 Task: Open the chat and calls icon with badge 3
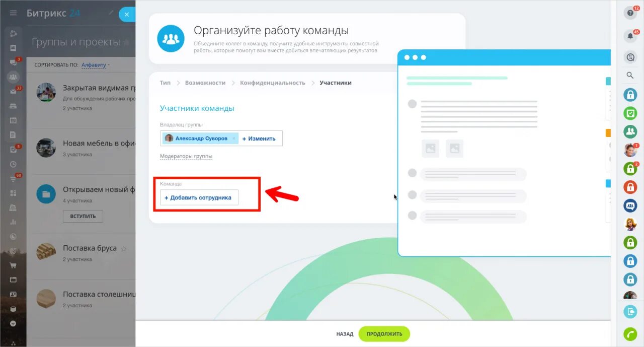point(14,63)
